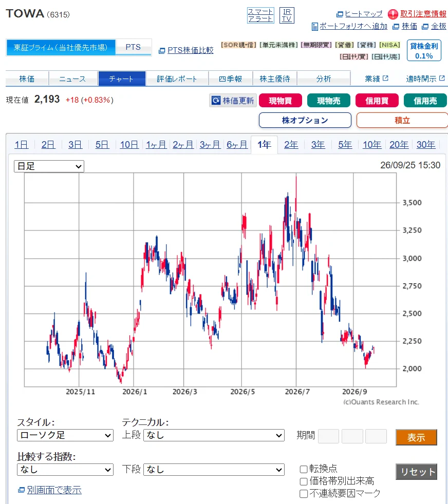
Task: Open ヒートマップ link
Action: point(363,14)
